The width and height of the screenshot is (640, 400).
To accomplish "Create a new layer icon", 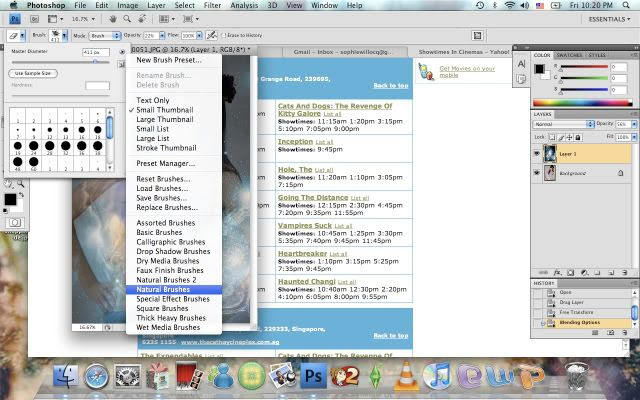I will click(x=611, y=273).
